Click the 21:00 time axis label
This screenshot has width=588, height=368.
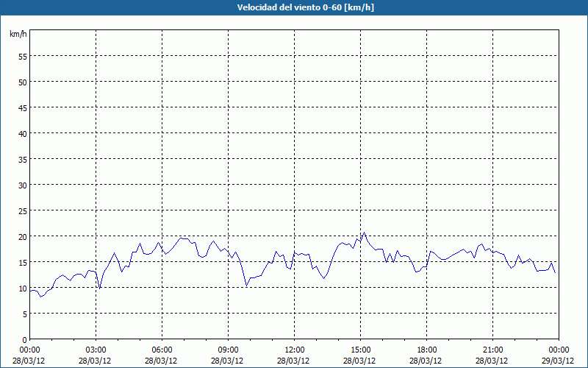(x=492, y=350)
